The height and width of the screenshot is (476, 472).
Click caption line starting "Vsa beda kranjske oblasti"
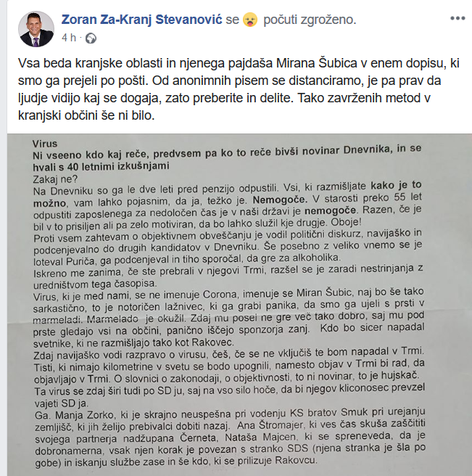pyautogui.click(x=239, y=63)
